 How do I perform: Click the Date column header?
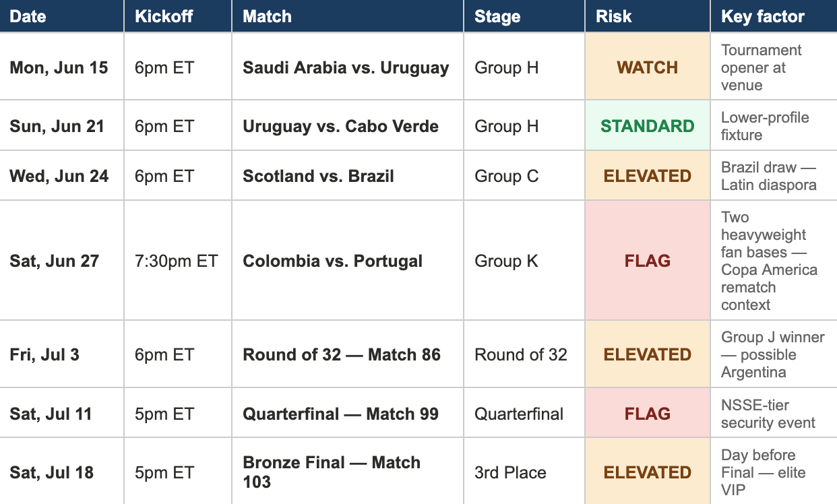62,16
